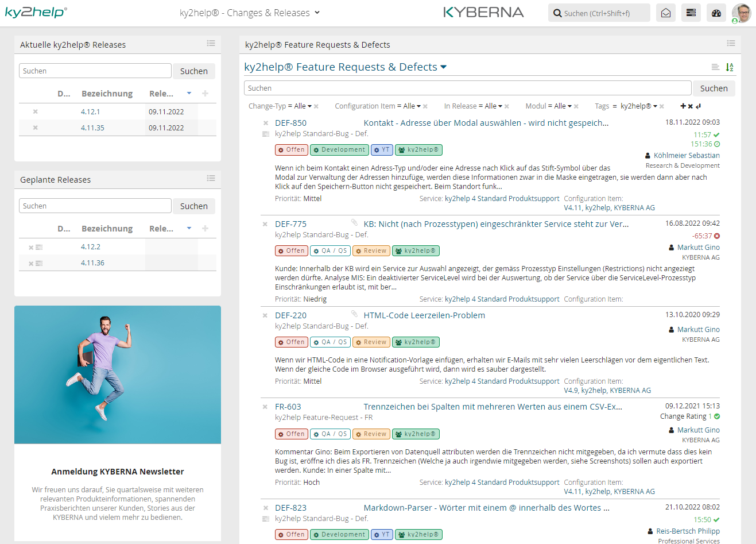
Task: Click X icon next to DEF-220
Action: click(265, 315)
